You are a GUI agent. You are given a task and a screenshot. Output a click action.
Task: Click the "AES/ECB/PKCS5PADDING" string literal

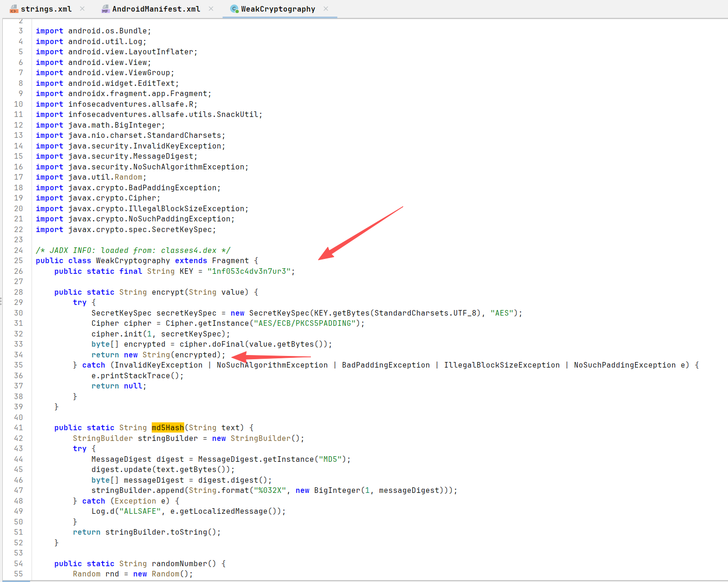click(305, 323)
